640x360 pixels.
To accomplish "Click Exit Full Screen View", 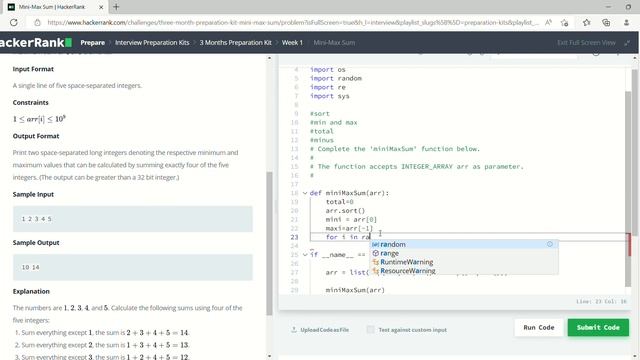I will (x=586, y=42).
